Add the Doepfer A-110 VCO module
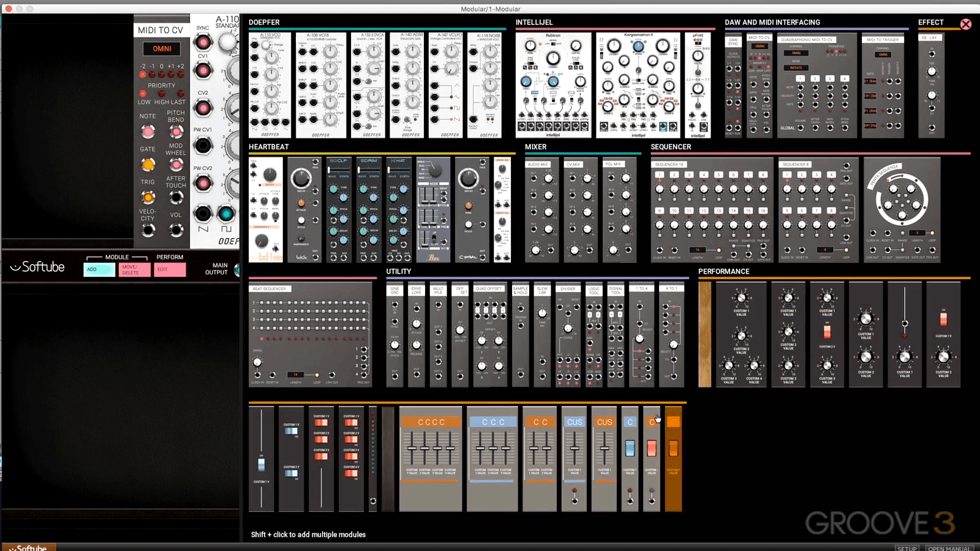Screen dimensions: 980x551 tap(270, 85)
